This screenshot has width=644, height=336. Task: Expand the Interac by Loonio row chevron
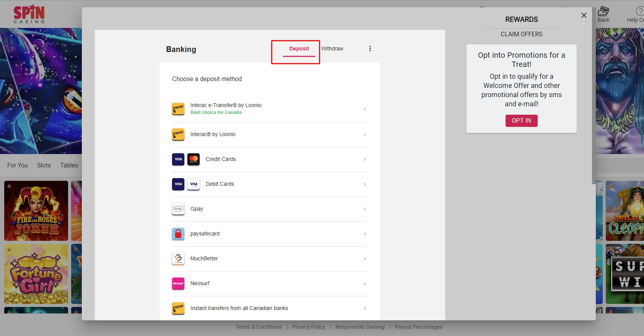pyautogui.click(x=365, y=135)
